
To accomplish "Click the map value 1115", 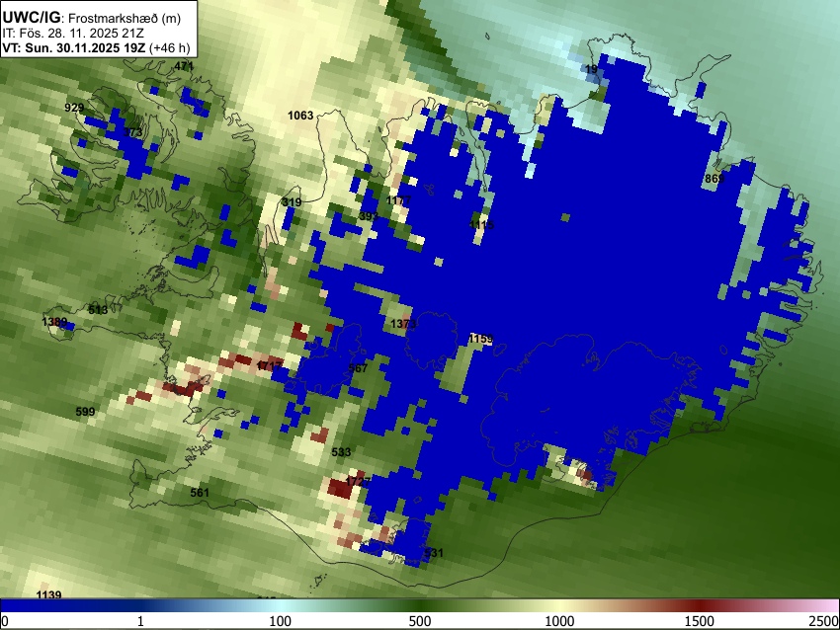I will coord(482,225).
